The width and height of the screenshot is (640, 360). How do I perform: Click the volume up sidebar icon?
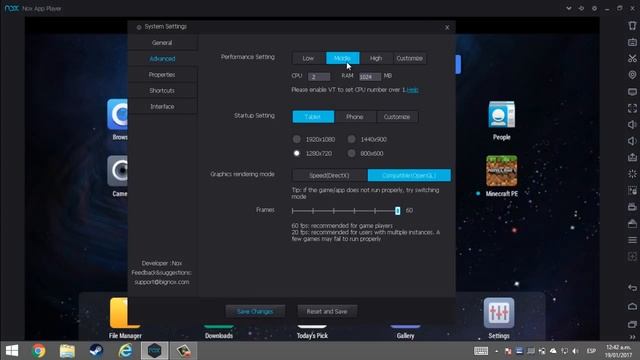coord(632,124)
